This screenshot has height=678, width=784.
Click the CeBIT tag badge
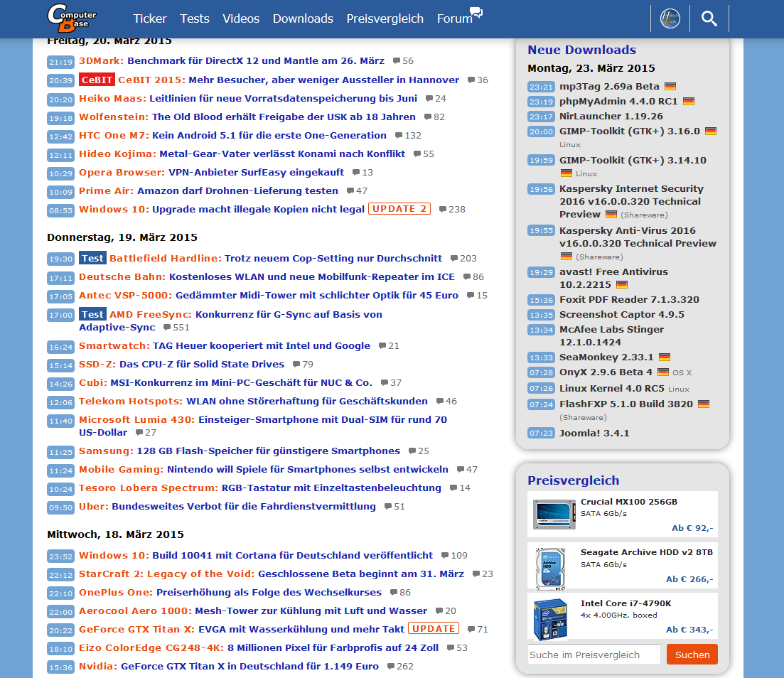tap(97, 80)
